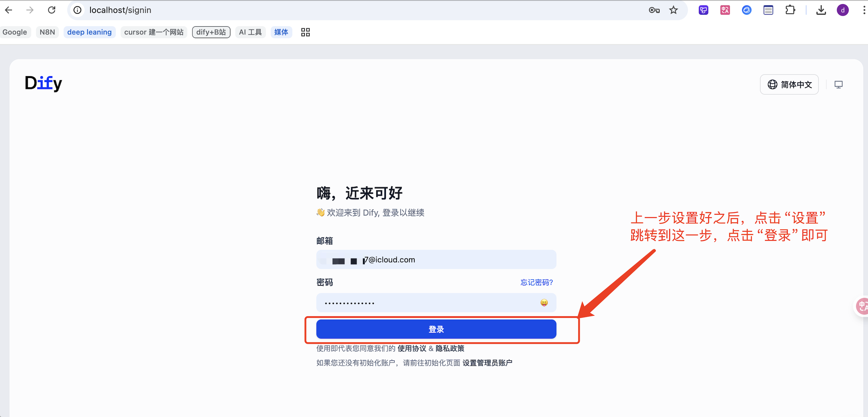Open the bookmarks grid icon

tap(305, 32)
